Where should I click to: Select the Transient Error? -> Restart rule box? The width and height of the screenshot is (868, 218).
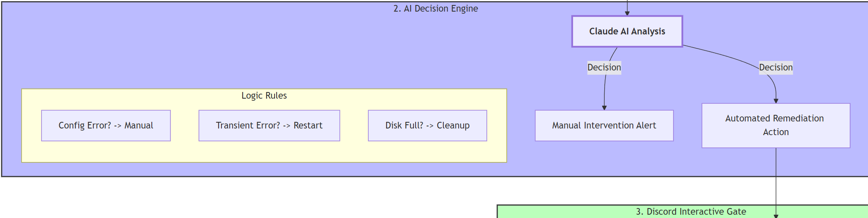[269, 126]
